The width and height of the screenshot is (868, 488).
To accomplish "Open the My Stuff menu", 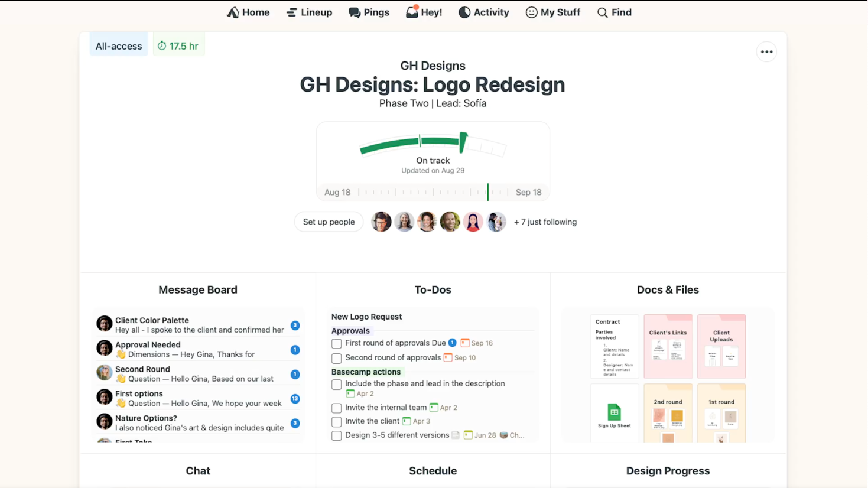I will click(x=552, y=12).
